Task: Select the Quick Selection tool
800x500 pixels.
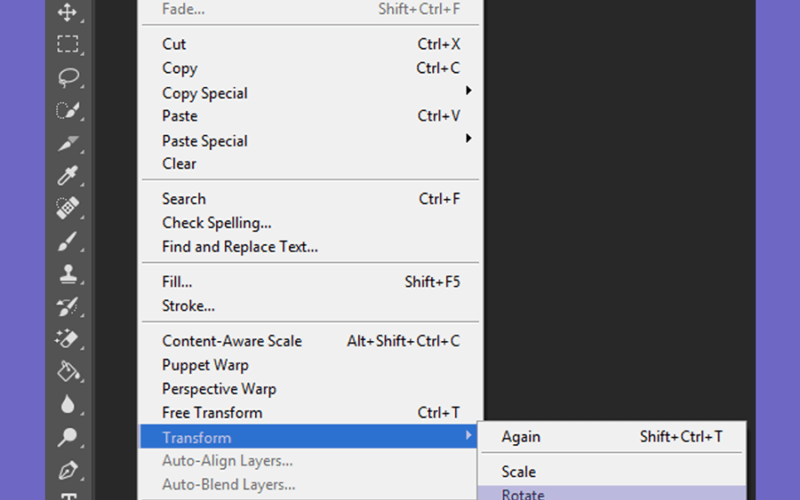Action: 68,110
